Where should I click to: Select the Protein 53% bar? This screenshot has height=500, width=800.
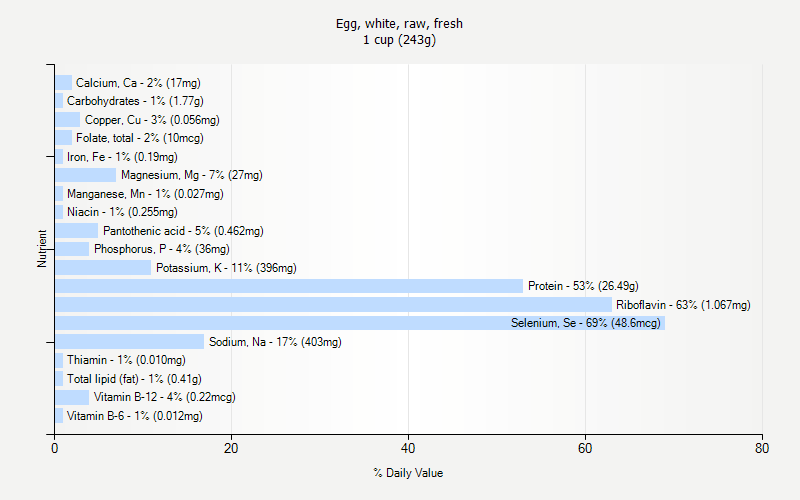289,286
